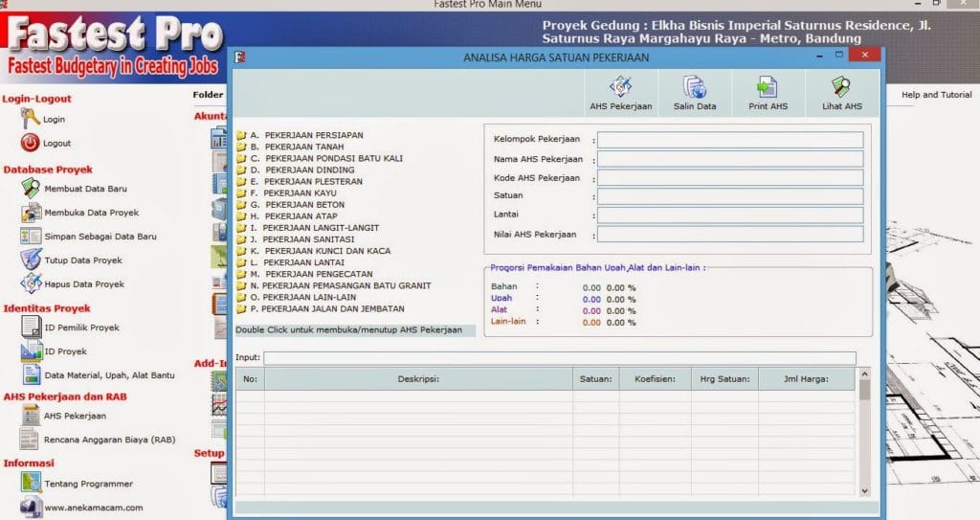This screenshot has width=980, height=520.
Task: Click the Membuat Data Baru icon
Action: 31,188
